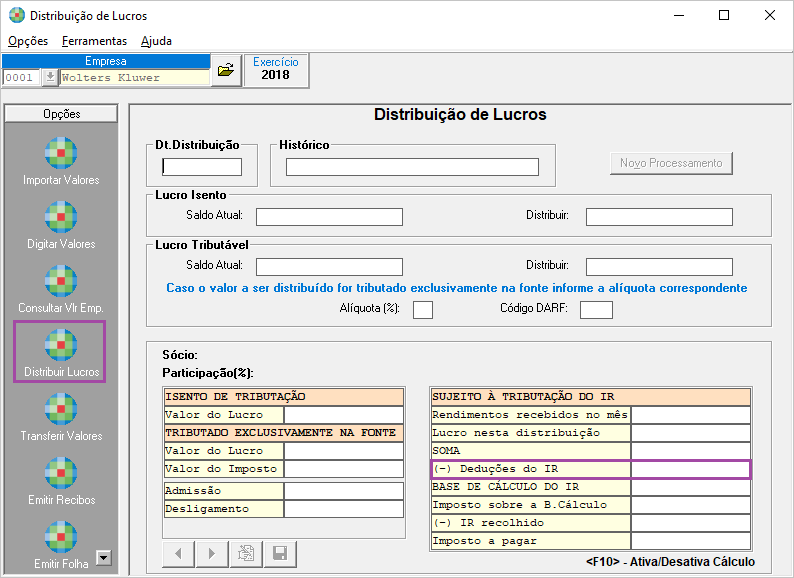
Task: Expand the company code dropdown arrow
Action: pos(50,78)
